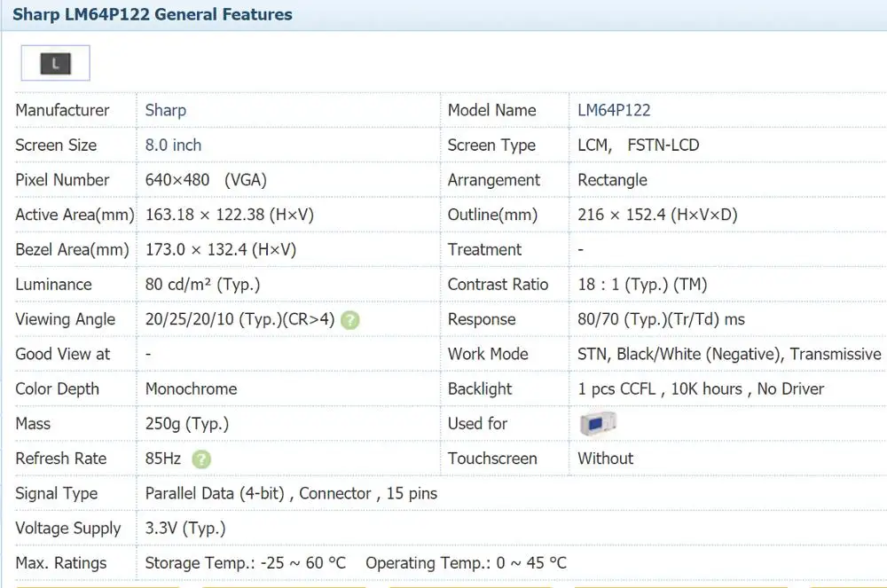Click the Used for device application icon
Viewport: 887px width, 588px height.
(x=597, y=423)
